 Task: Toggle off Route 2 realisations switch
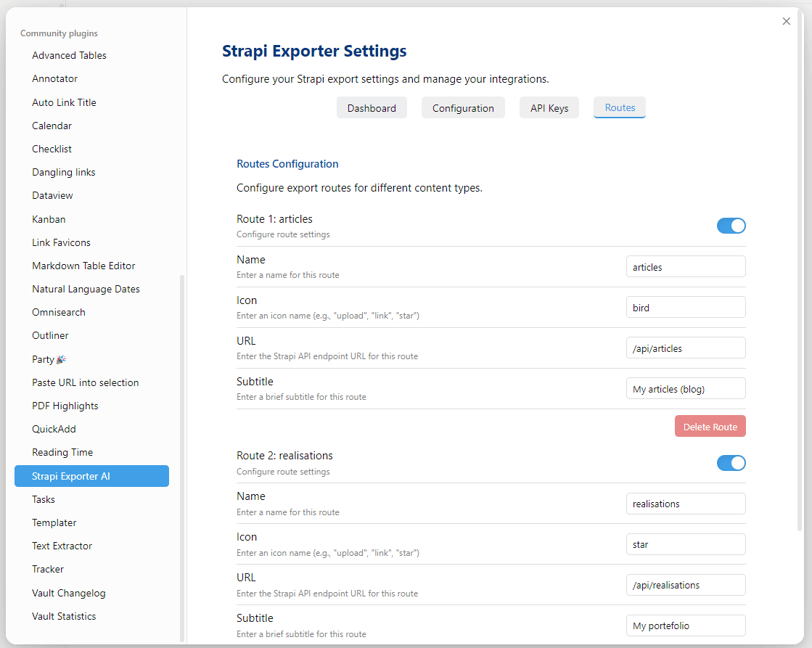pos(731,463)
